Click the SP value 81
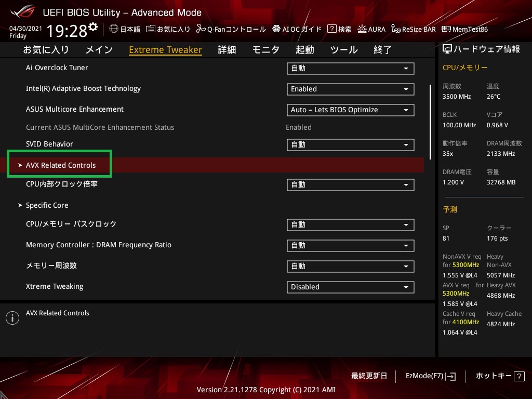 point(446,238)
